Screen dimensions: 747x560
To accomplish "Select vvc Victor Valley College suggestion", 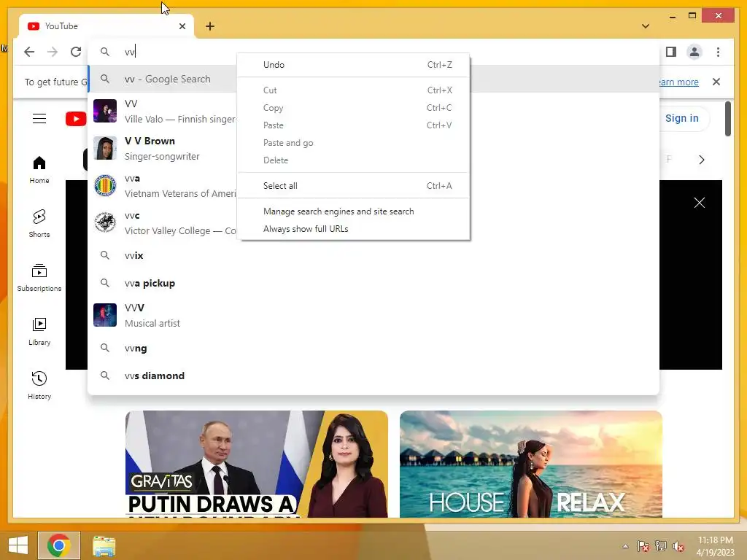I will point(163,223).
